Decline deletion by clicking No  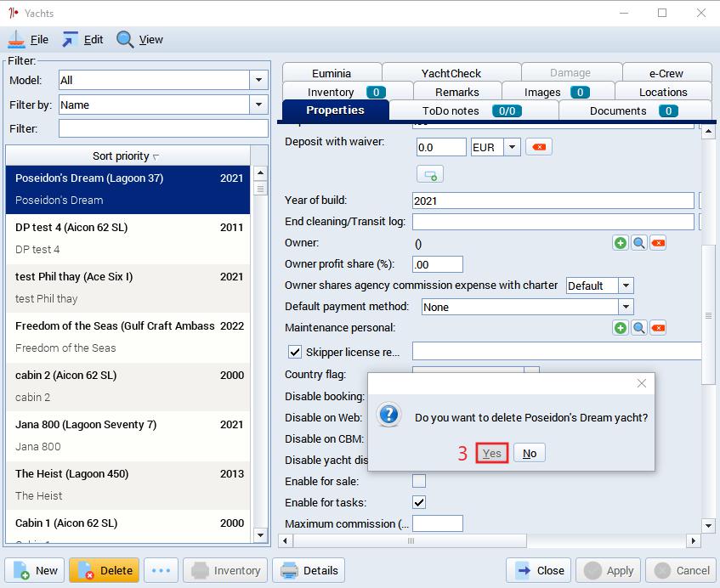pyautogui.click(x=530, y=453)
